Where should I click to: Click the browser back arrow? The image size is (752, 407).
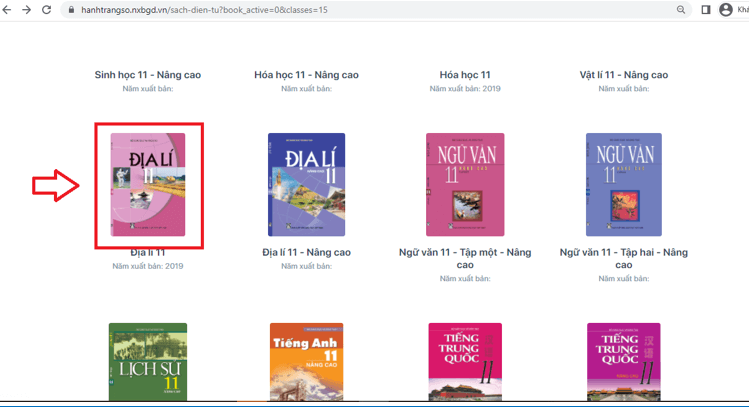[7, 10]
